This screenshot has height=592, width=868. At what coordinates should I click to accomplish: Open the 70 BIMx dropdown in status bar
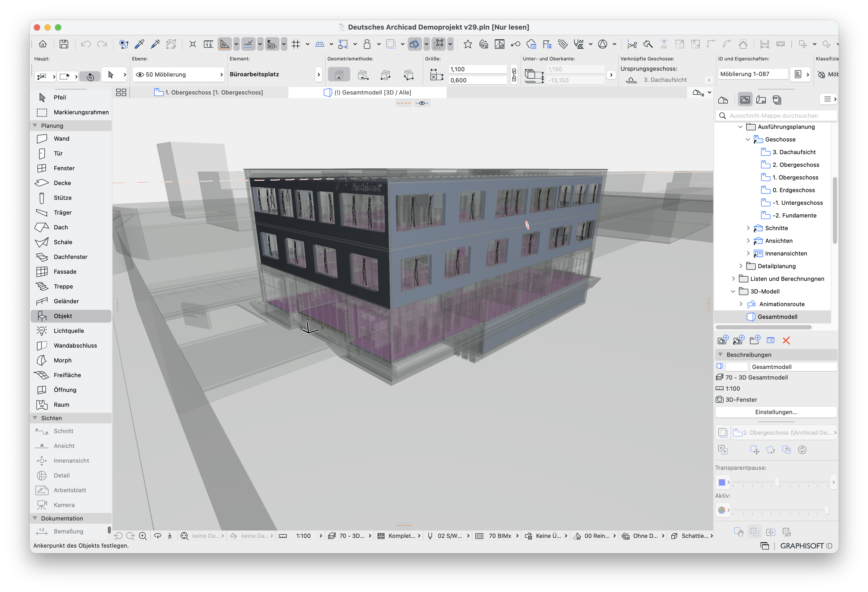498,536
